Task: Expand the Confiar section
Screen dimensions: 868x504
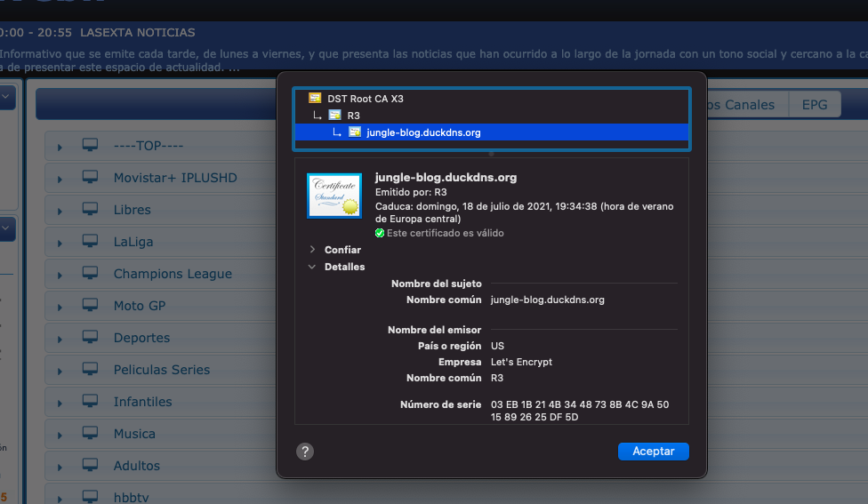Action: coord(312,250)
